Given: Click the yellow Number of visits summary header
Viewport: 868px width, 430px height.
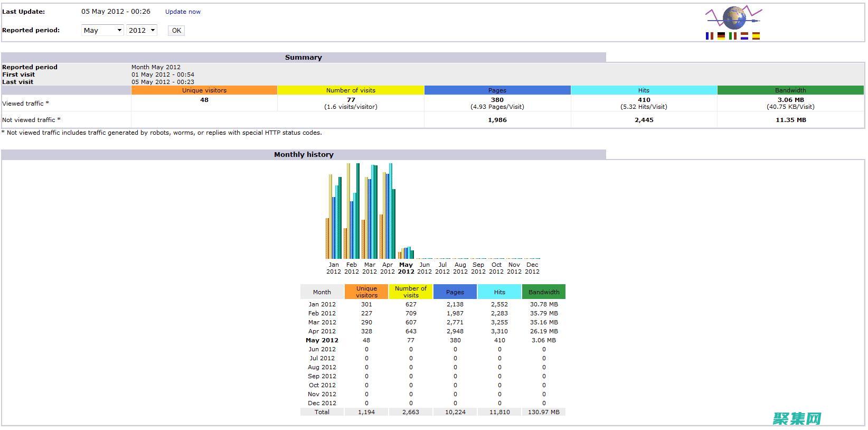Looking at the screenshot, I should [x=351, y=90].
